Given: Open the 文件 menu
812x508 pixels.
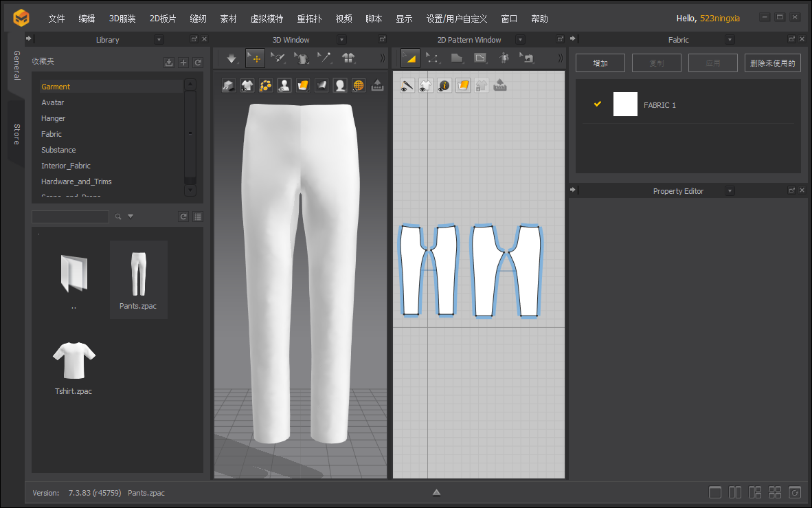Looking at the screenshot, I should coord(56,19).
